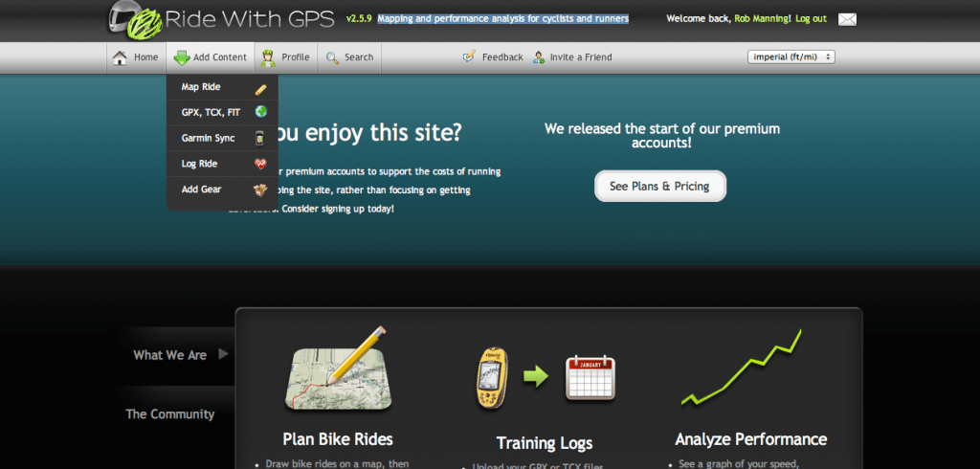
Task: Click the green Add Content arrow icon
Action: (181, 57)
